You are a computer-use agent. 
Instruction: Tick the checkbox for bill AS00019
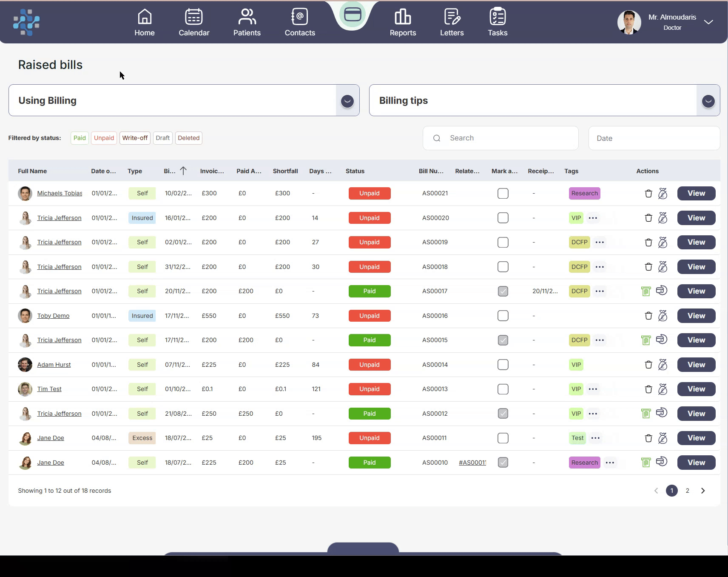tap(503, 243)
